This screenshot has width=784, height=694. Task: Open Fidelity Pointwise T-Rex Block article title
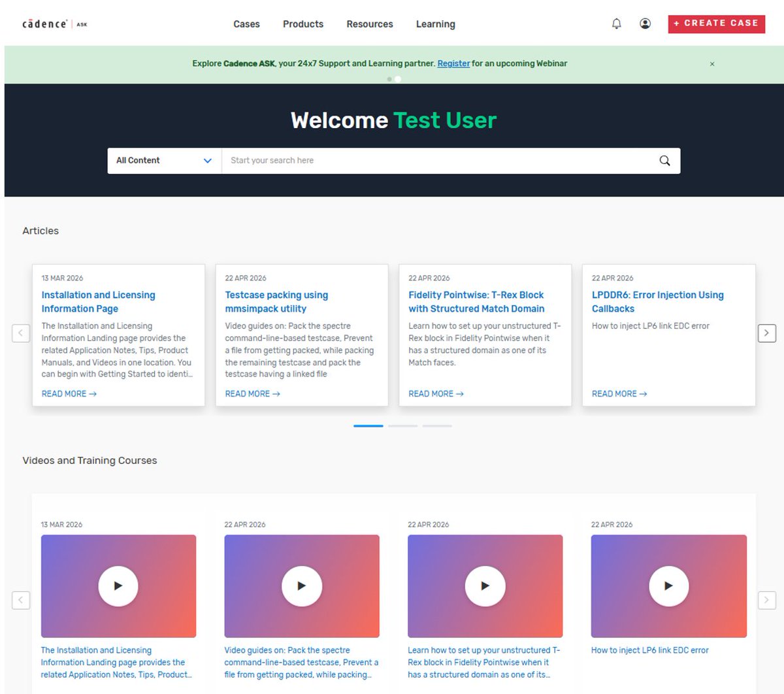click(x=477, y=302)
